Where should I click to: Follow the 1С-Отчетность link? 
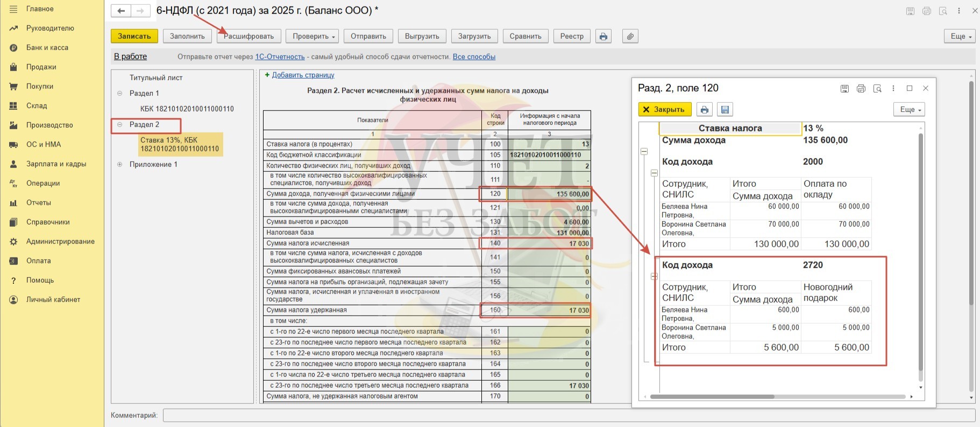(280, 57)
